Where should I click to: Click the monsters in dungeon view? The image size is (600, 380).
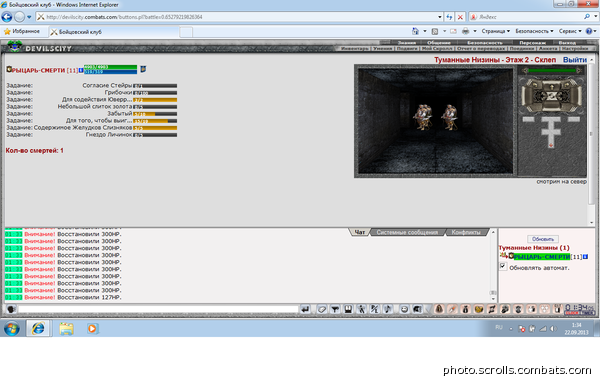coord(436,117)
